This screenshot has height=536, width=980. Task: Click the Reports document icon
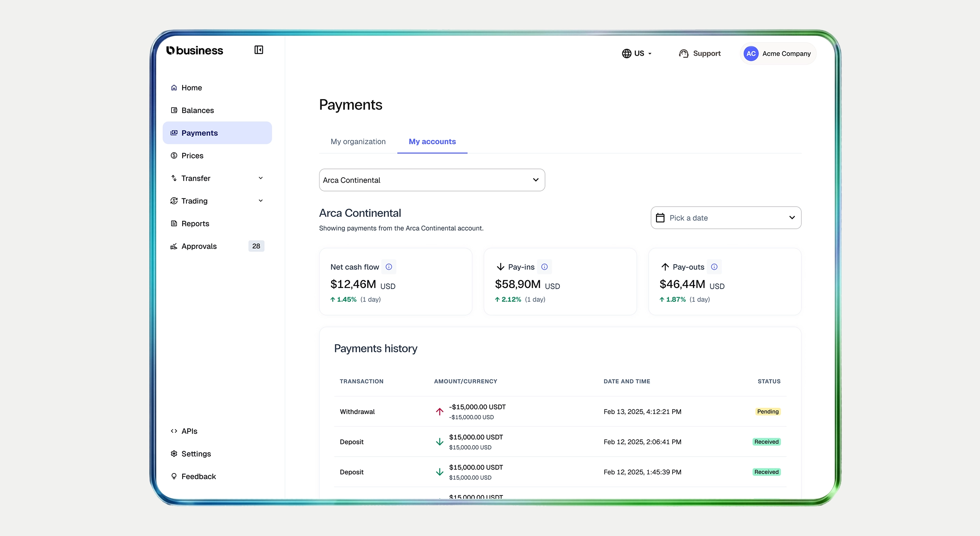point(174,224)
